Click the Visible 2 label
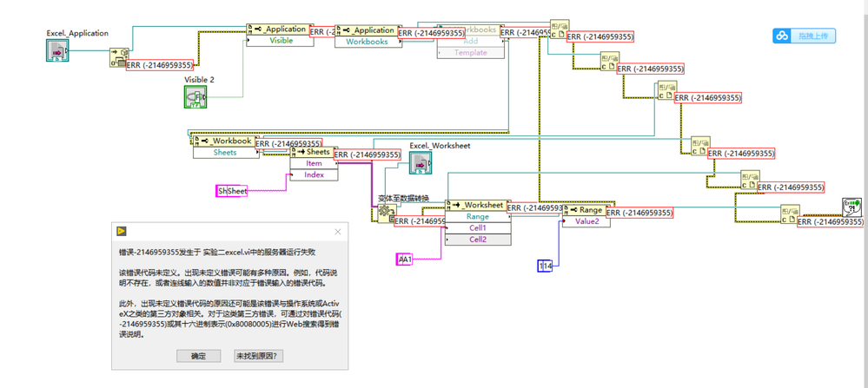The image size is (868, 388). (x=199, y=80)
